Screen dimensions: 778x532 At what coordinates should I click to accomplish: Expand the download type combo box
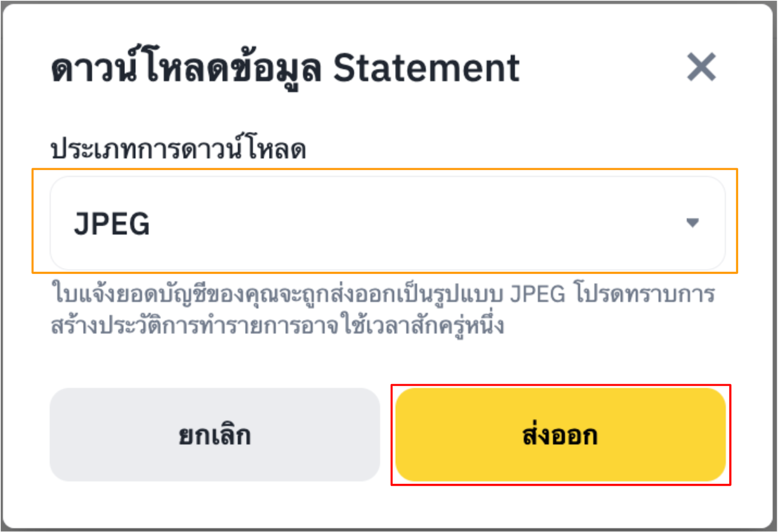coord(387,223)
